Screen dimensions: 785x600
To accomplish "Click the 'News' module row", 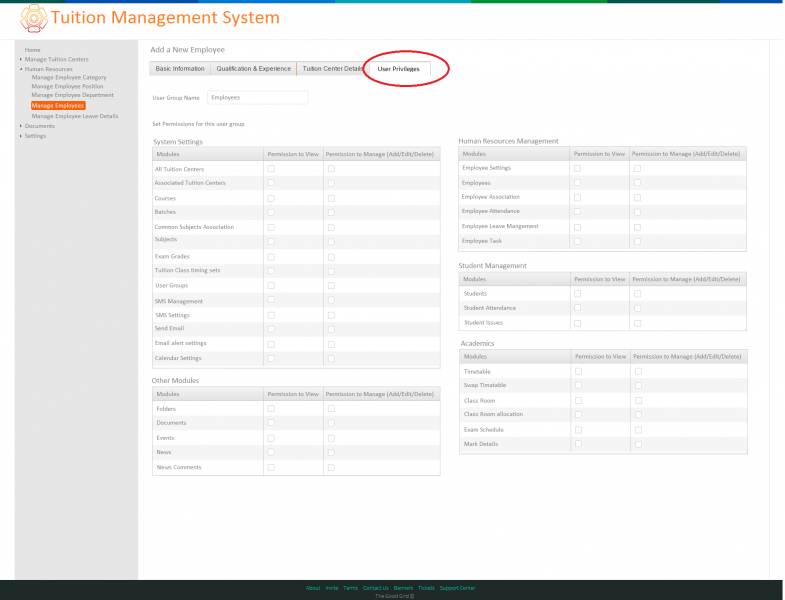I will pyautogui.click(x=296, y=453).
